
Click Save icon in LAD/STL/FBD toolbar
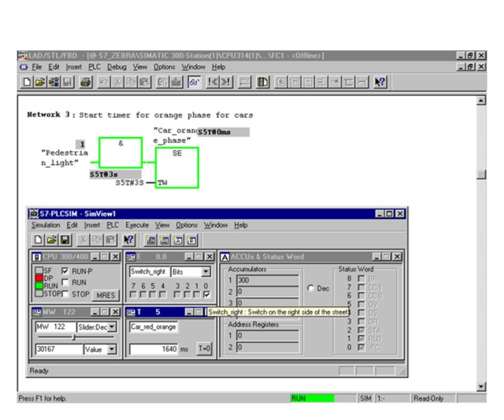(67, 83)
